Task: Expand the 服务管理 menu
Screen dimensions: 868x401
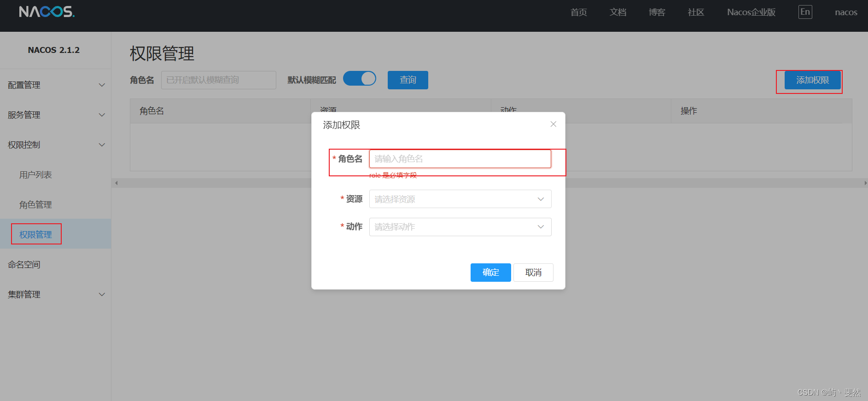Action: 56,115
